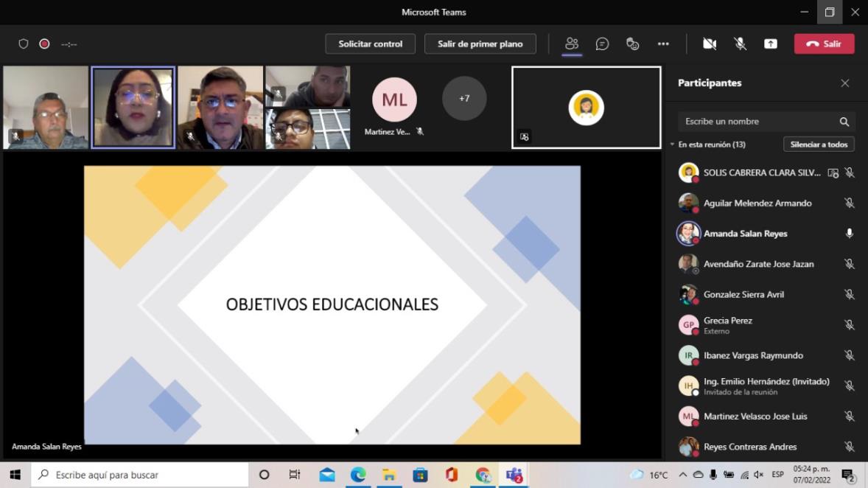
Task: Toggle the camera on or off
Action: (710, 43)
